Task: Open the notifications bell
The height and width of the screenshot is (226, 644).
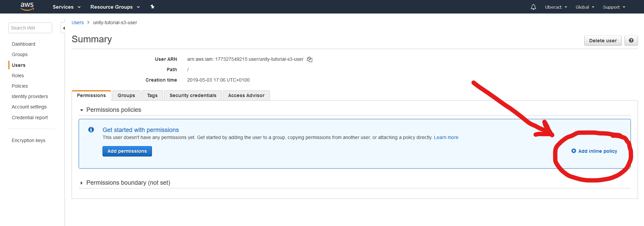Action: tap(533, 7)
